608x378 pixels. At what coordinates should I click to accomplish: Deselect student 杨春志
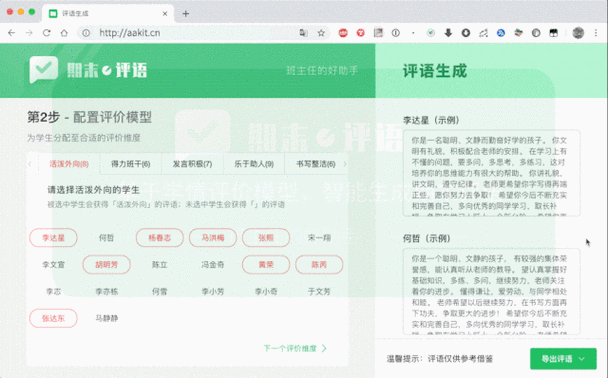coord(160,238)
